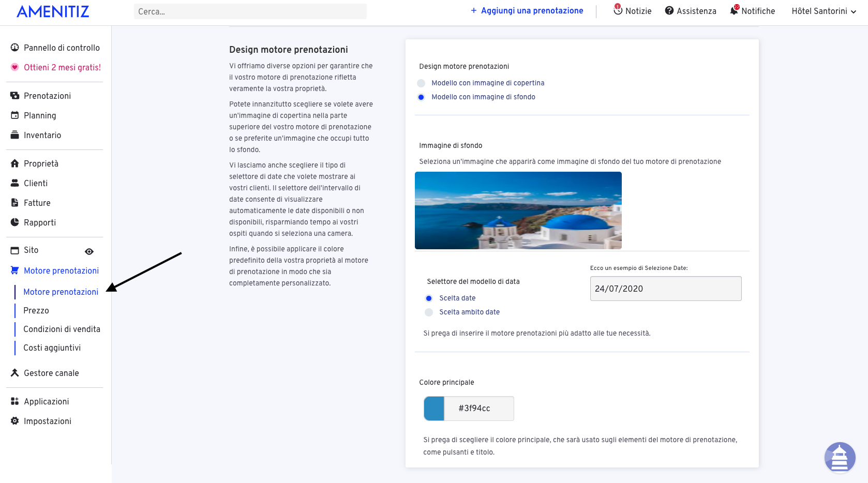Click the Rapporti pie chart icon
Viewport: 868px width, 483px height.
pos(15,222)
